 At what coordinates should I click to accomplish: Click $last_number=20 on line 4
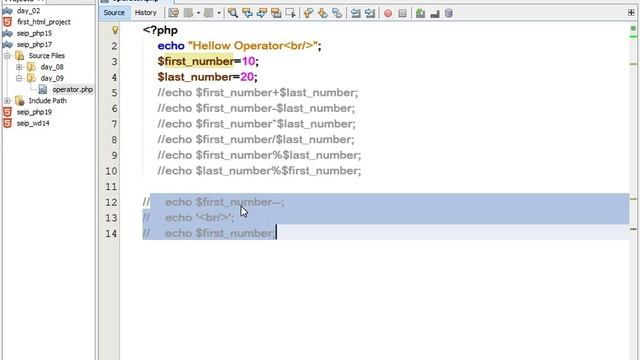[207, 77]
